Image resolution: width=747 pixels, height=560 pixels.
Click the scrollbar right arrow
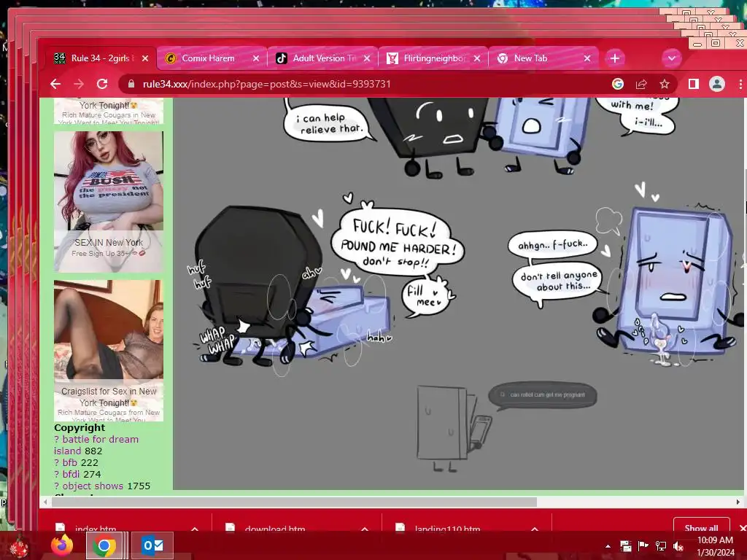pos(738,502)
